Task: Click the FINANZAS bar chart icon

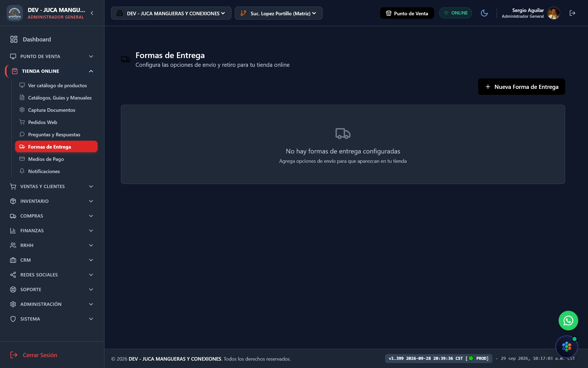Action: [x=13, y=231]
